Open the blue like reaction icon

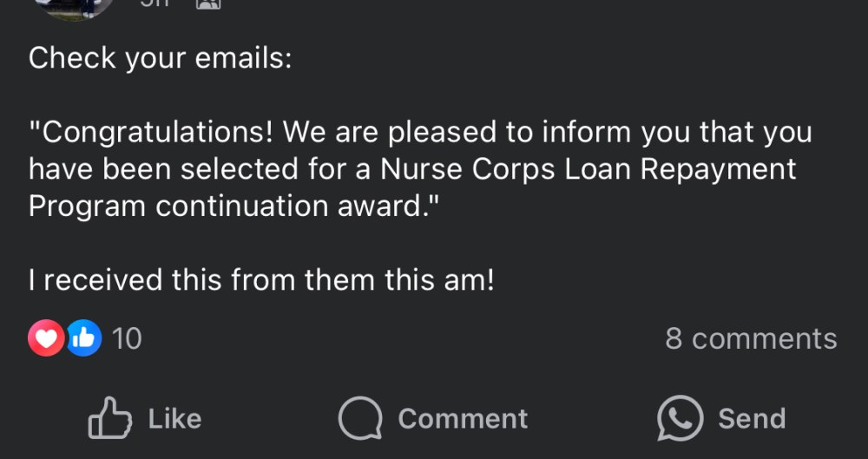83,338
